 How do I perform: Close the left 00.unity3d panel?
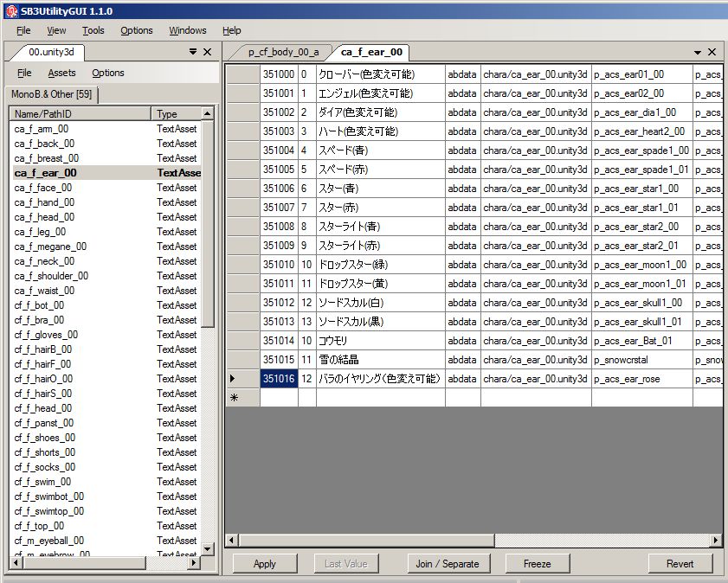(x=207, y=52)
